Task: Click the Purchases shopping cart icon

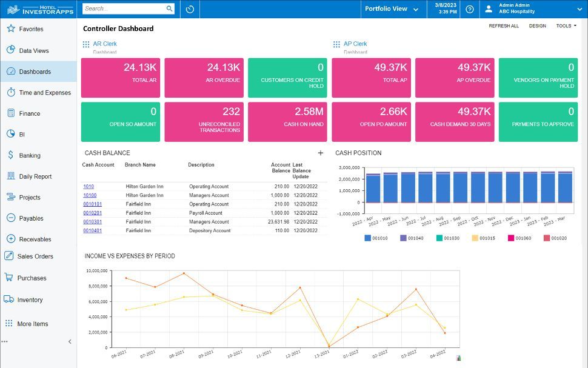Action: 8,278
